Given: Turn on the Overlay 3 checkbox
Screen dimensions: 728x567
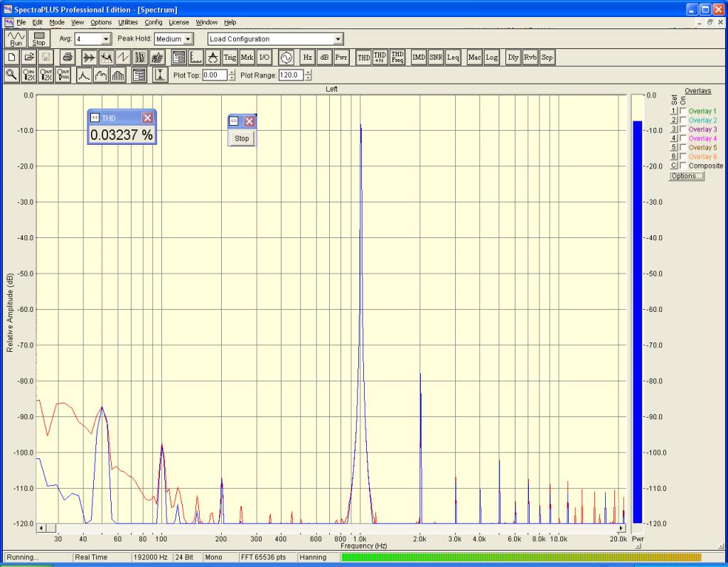Looking at the screenshot, I should (x=683, y=129).
